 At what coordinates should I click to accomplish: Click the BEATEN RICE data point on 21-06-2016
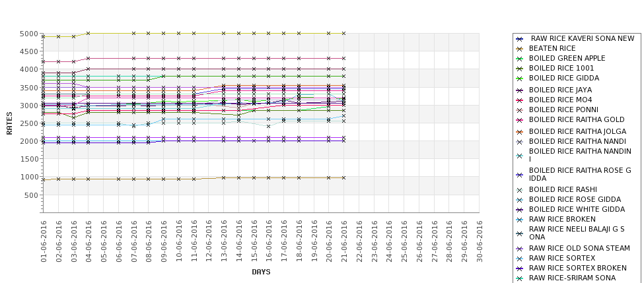click(x=343, y=177)
